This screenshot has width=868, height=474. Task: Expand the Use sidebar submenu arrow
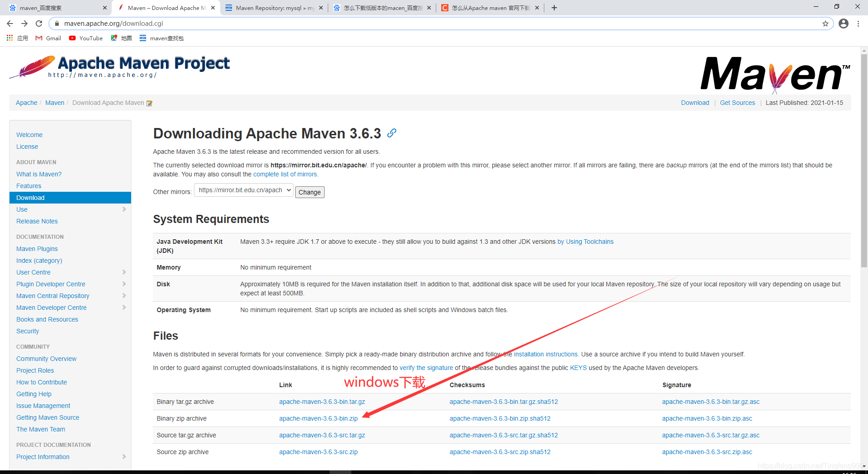click(x=124, y=209)
